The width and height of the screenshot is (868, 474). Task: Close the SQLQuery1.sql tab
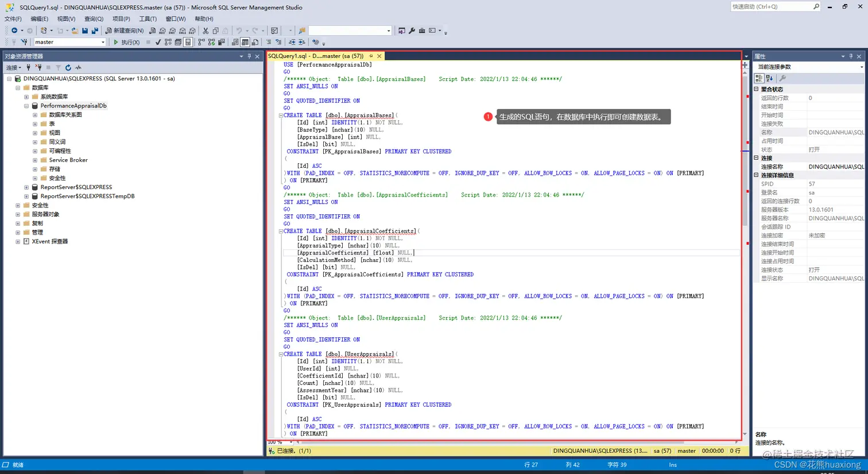tap(379, 56)
